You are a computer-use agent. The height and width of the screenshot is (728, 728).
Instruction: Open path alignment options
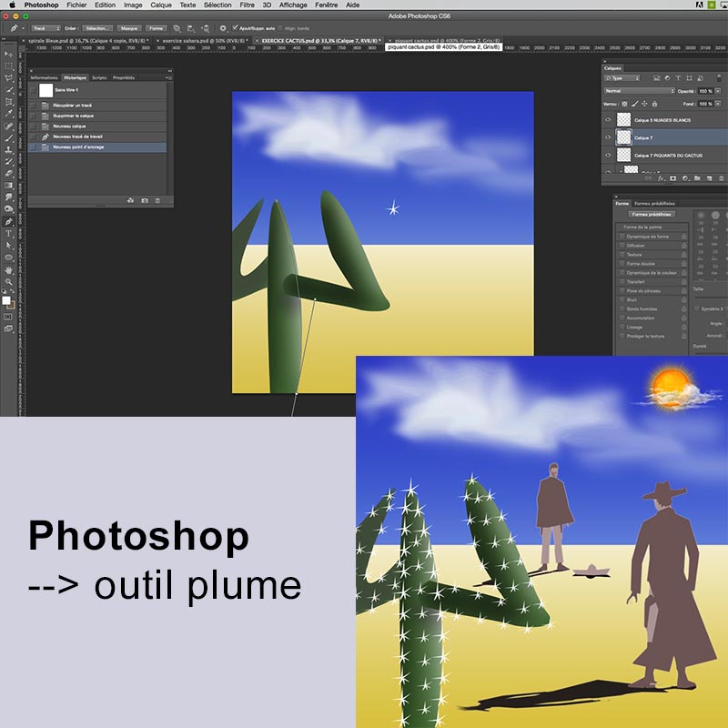click(191, 28)
